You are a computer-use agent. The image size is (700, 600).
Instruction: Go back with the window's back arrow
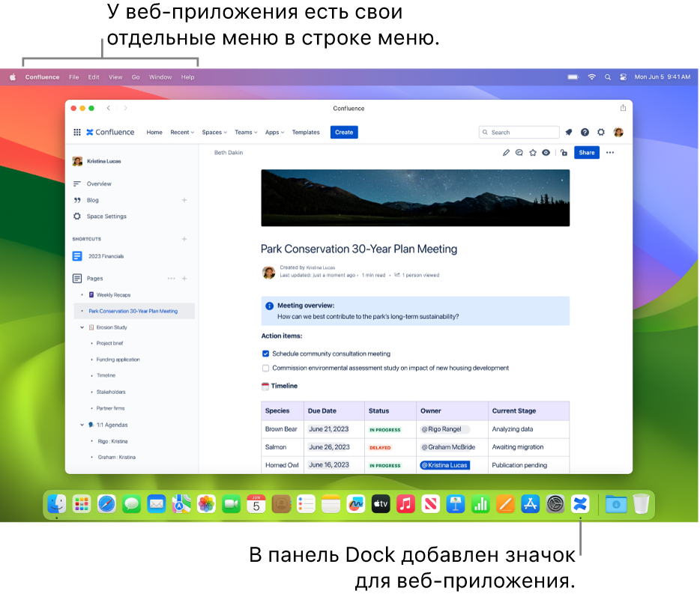pos(109,108)
